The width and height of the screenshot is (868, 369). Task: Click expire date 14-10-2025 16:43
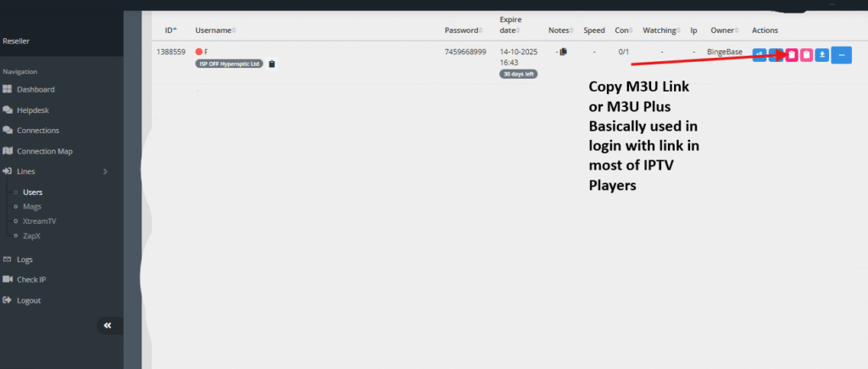(x=519, y=57)
